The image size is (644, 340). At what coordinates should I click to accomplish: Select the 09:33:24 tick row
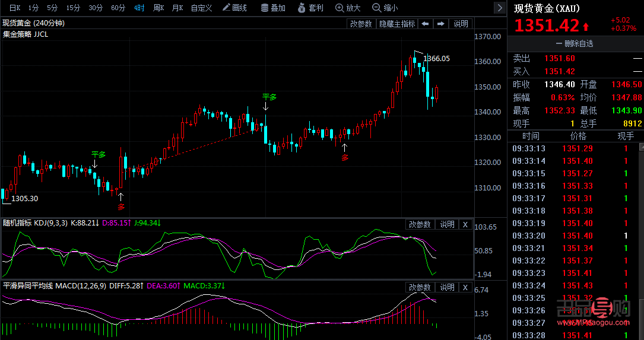tap(573, 285)
